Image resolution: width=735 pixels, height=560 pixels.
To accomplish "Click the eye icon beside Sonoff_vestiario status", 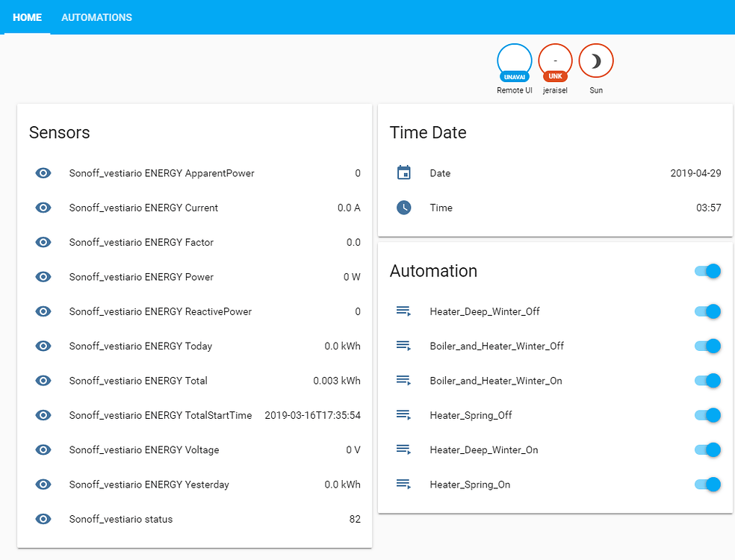I will 43,519.
